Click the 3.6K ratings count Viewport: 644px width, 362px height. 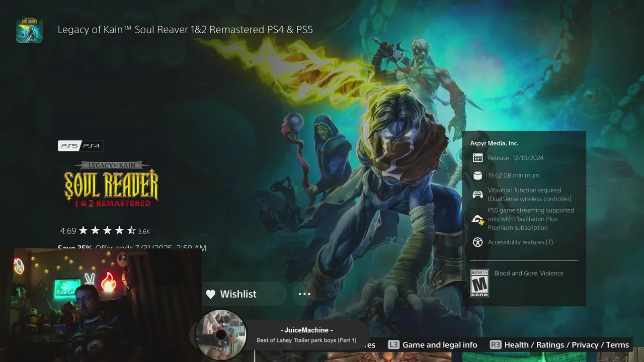(x=144, y=232)
